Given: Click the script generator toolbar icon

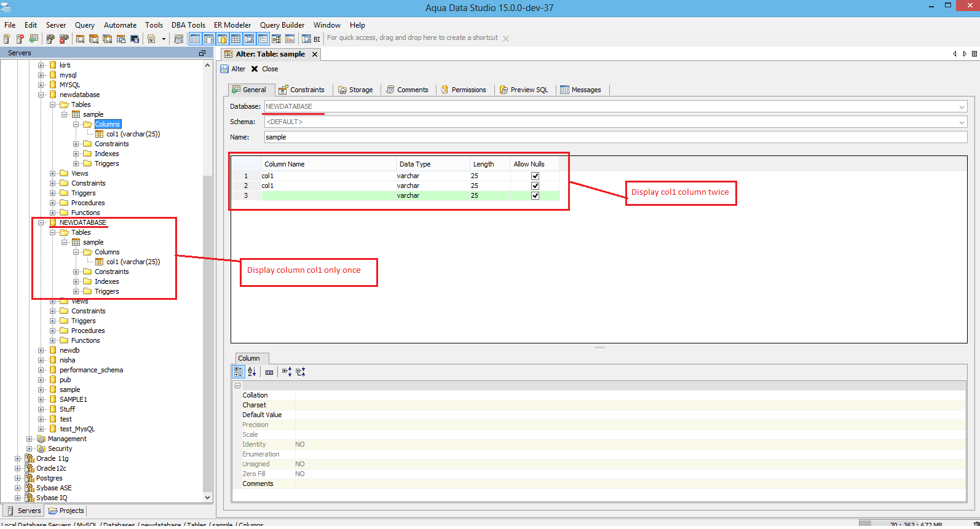Looking at the screenshot, I should 151,39.
